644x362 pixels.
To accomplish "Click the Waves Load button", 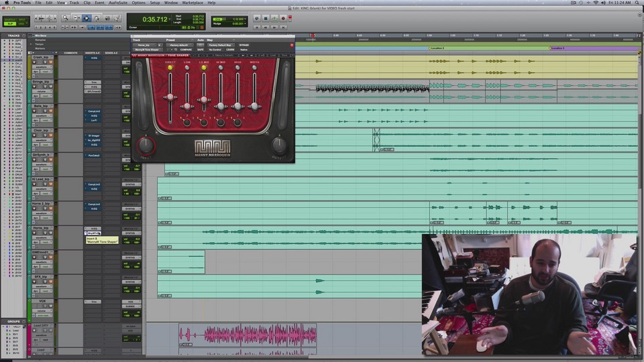I will (273, 55).
